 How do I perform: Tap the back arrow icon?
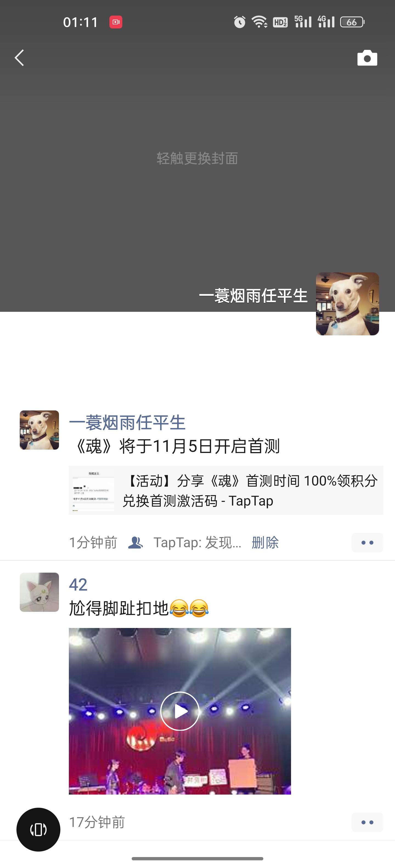19,58
